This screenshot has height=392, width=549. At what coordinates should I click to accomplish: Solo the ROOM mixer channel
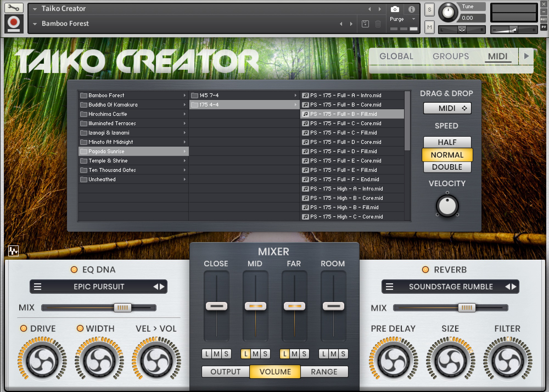click(x=343, y=354)
